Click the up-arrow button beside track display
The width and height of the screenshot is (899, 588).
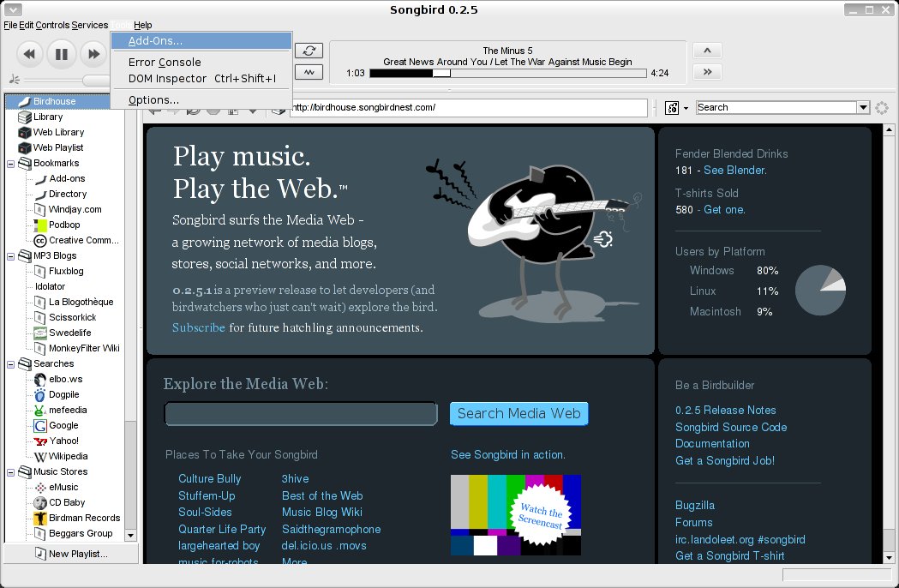[707, 51]
